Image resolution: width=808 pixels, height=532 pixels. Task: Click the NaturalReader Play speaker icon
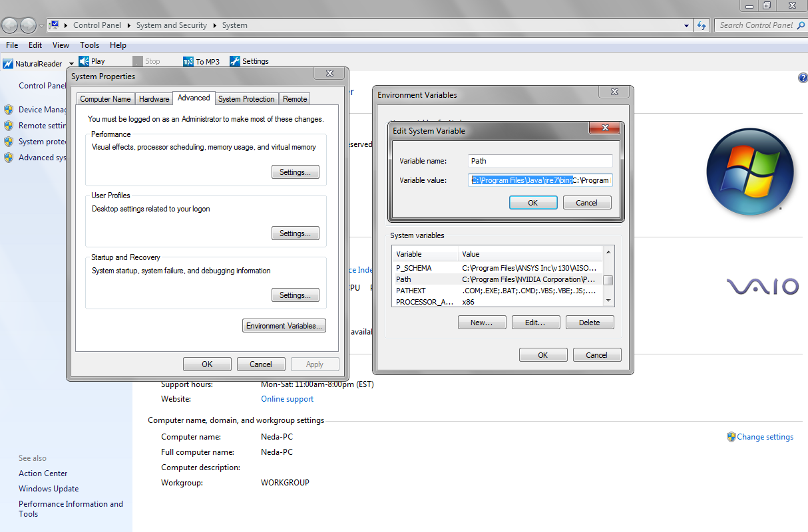pos(84,61)
